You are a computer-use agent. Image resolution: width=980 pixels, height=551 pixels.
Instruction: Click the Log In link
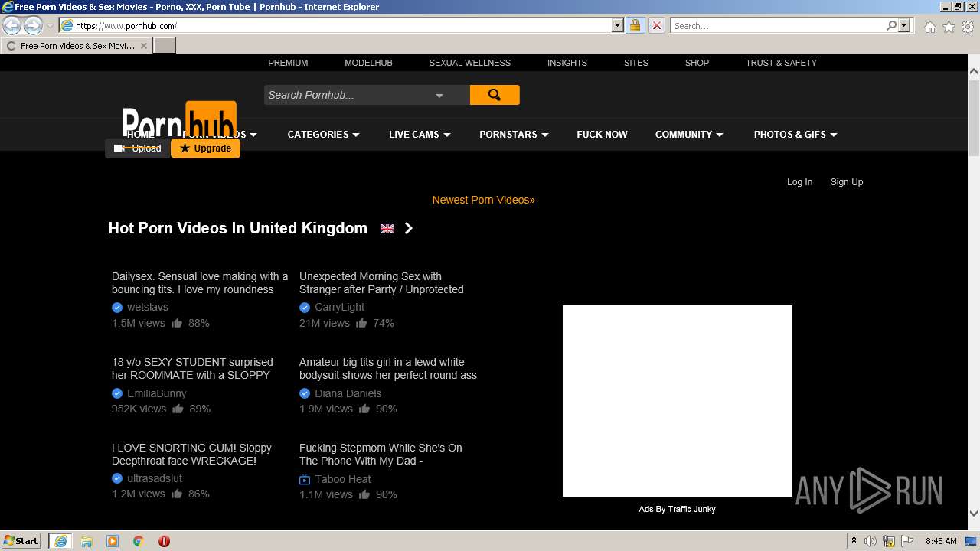tap(799, 182)
